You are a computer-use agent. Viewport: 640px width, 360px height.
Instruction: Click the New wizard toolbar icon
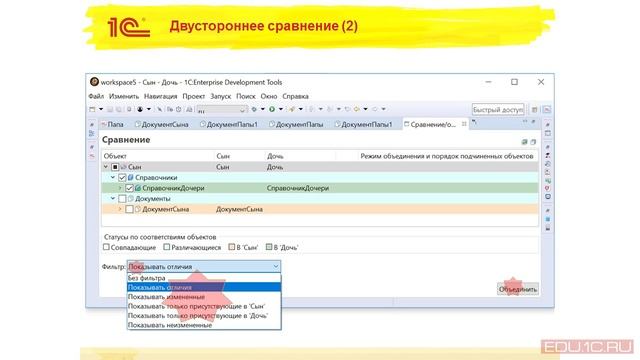pos(92,109)
